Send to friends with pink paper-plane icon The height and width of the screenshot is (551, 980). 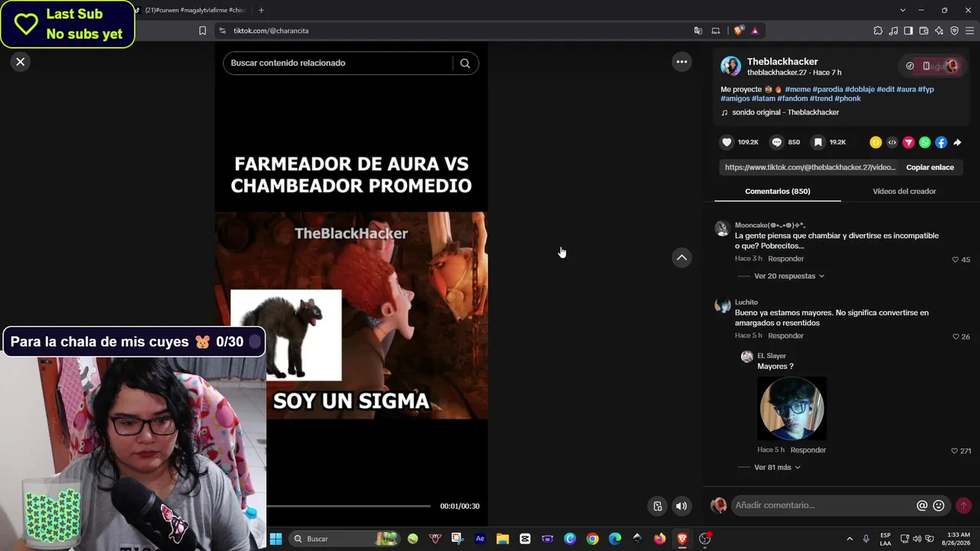pos(909,142)
